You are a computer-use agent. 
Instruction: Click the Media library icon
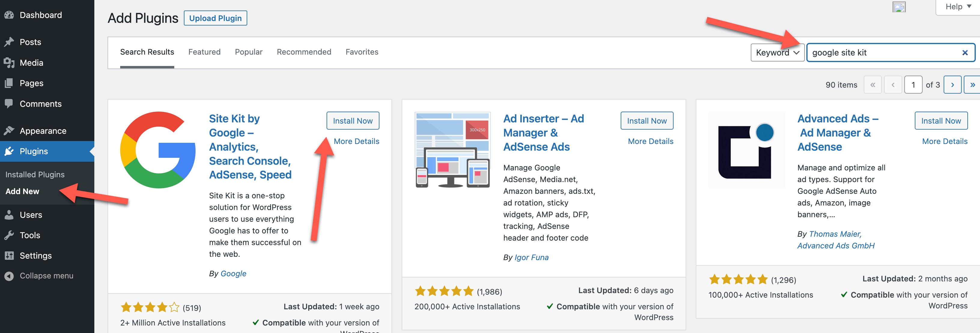9,63
